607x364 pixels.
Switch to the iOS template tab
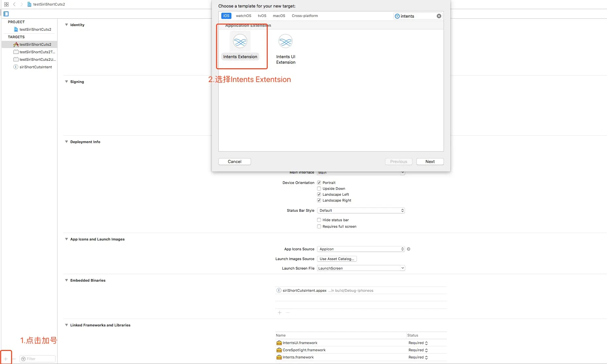pyautogui.click(x=226, y=16)
